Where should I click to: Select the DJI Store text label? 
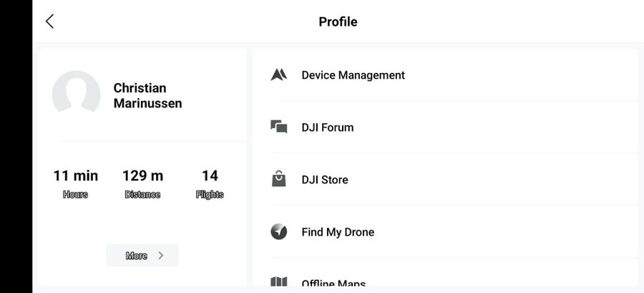pos(325,180)
